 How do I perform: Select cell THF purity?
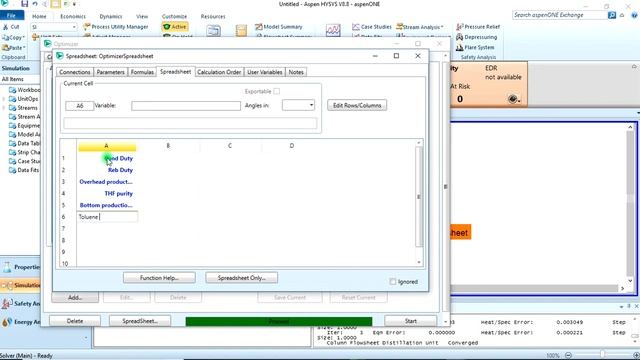tap(107, 193)
